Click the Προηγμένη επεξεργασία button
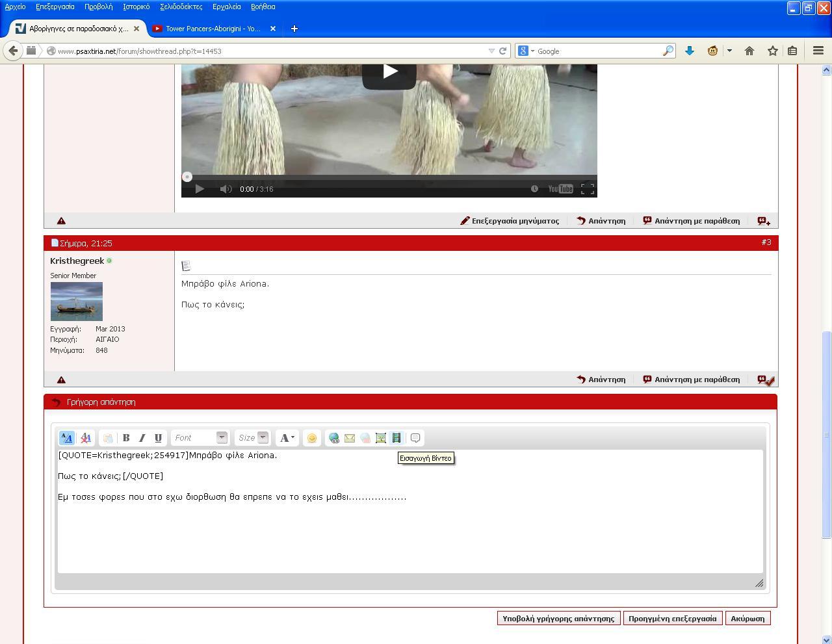Screen dimensions: 832x644 click(672, 619)
